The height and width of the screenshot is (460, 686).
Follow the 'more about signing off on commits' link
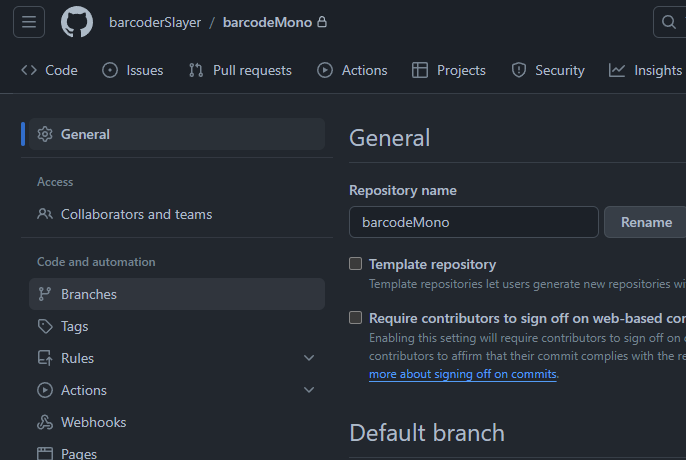tap(462, 374)
